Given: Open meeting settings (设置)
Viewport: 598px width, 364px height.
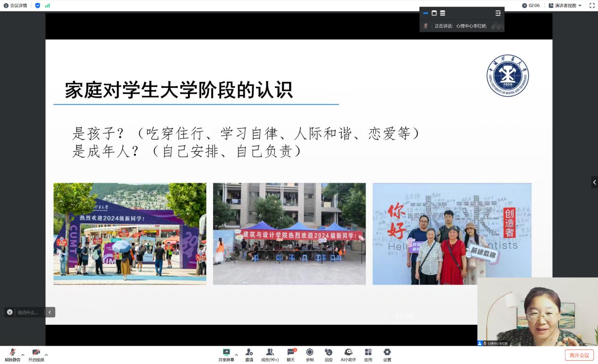Looking at the screenshot, I should click(x=387, y=354).
